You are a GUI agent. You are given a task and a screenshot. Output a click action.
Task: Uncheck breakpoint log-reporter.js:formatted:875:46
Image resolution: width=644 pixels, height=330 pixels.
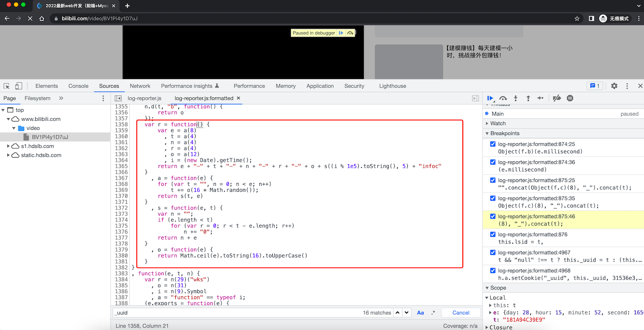[493, 216]
